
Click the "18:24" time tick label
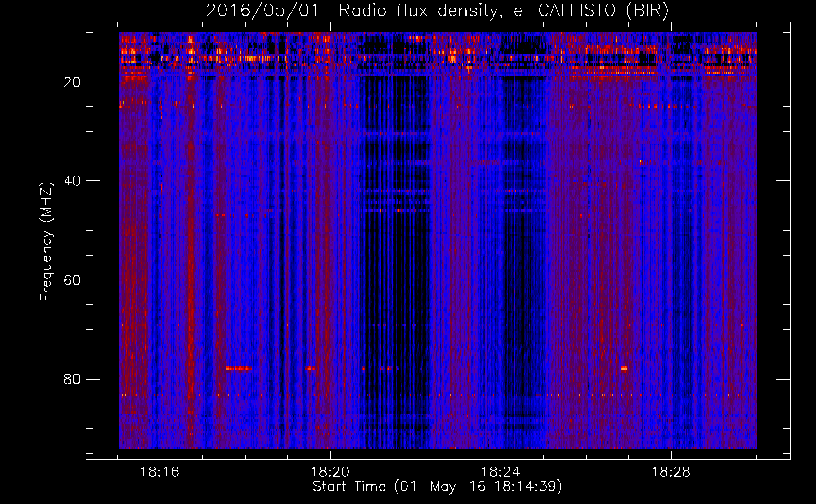(500, 472)
